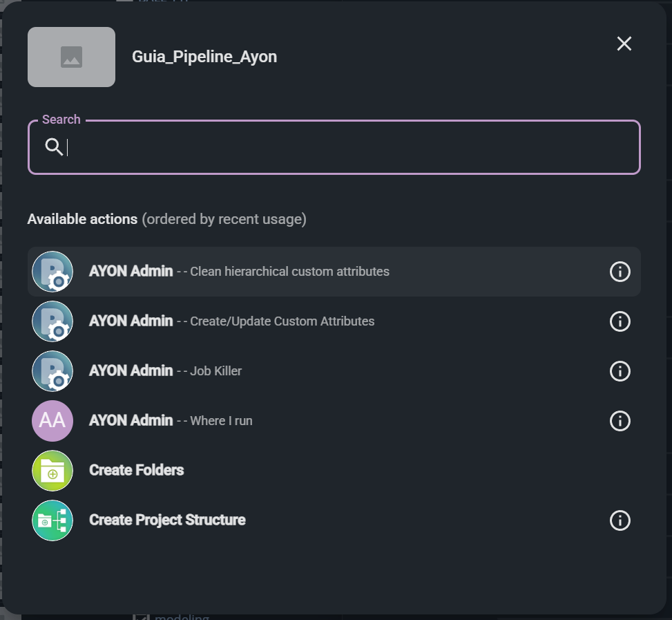Screen dimensions: 672x620
Task: Open info for Create/Update Custom Attributes
Action: coord(620,321)
